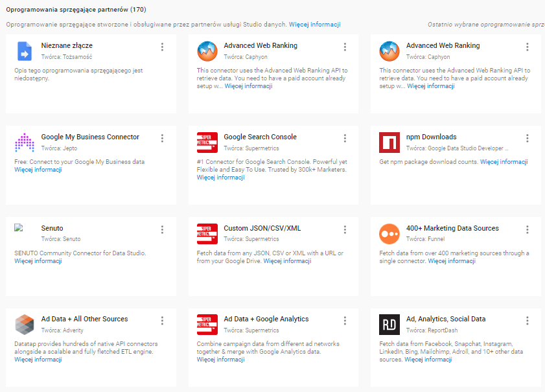Viewport: 545px width, 392px height.
Task: Click the orange Funnel icon
Action: [389, 233]
